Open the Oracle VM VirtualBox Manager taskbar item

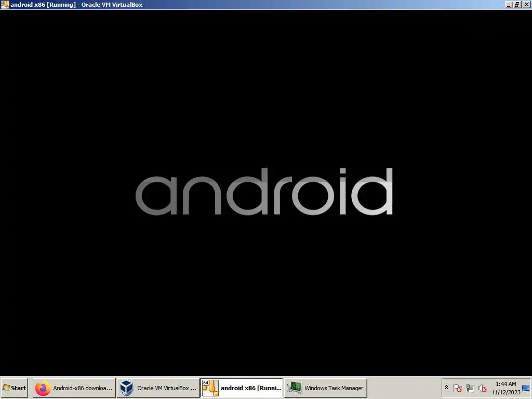(158, 388)
